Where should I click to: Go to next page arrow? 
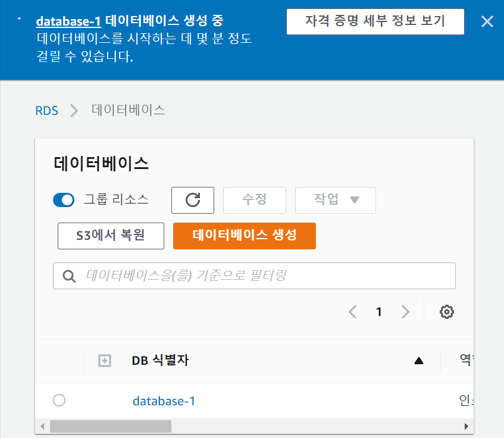(406, 312)
